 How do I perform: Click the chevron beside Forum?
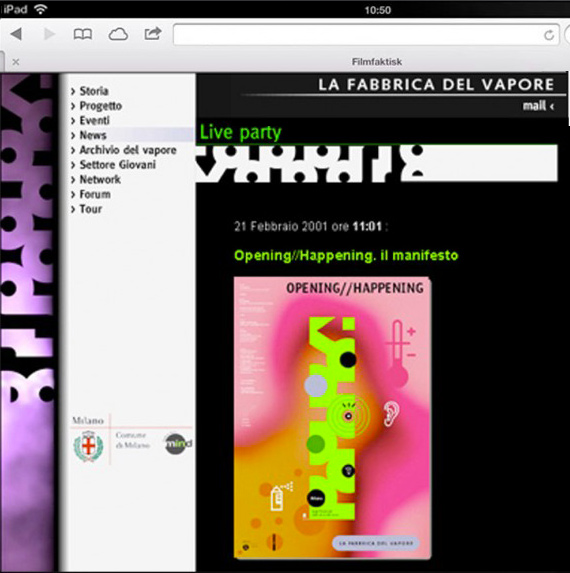coord(73,194)
